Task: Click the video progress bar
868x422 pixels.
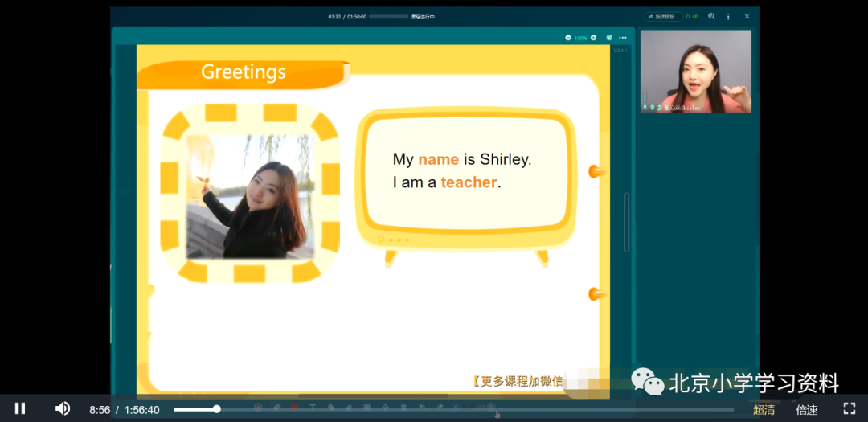Action: pos(453,409)
